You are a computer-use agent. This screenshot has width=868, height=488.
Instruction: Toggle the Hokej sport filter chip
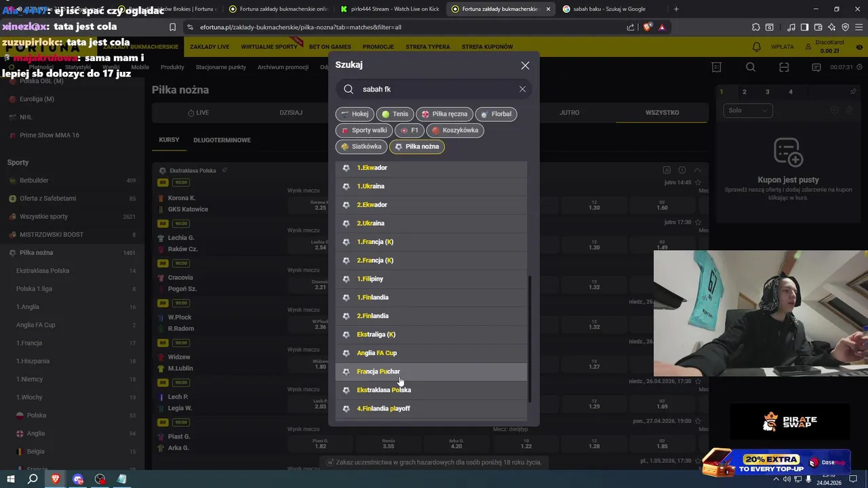[x=355, y=114]
